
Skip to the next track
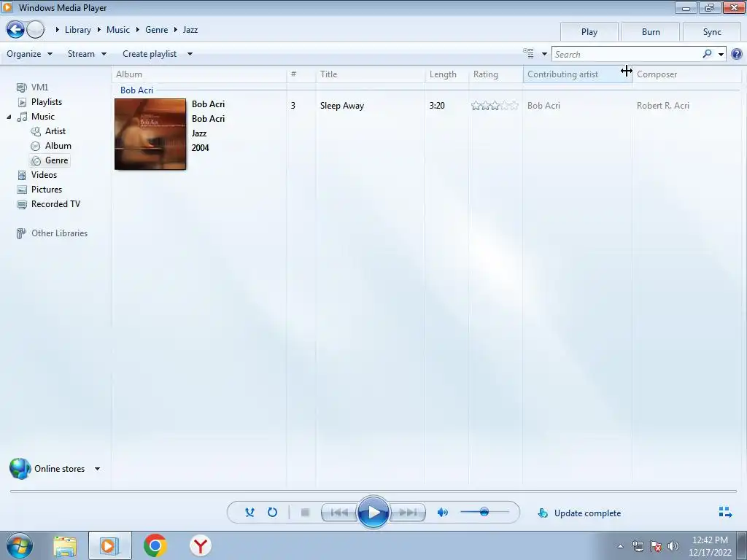tap(407, 513)
